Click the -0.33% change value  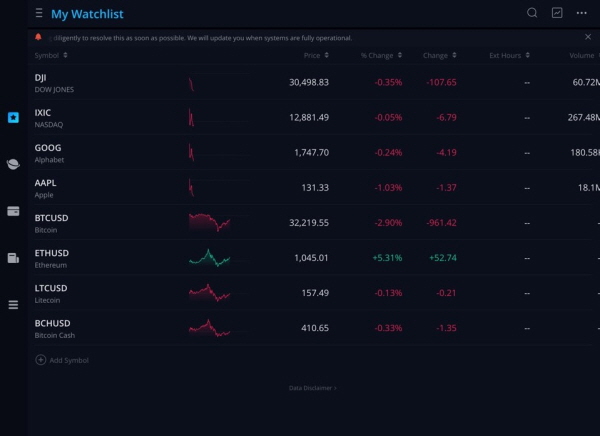coord(388,328)
